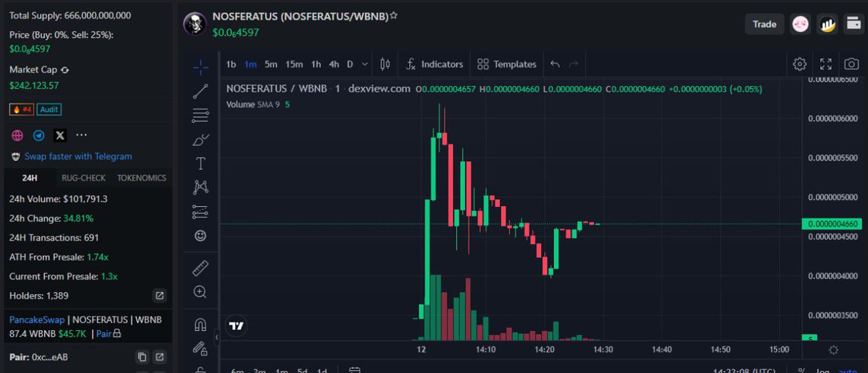Show more social links via ellipsis
868x373 pixels.
pos(81,135)
